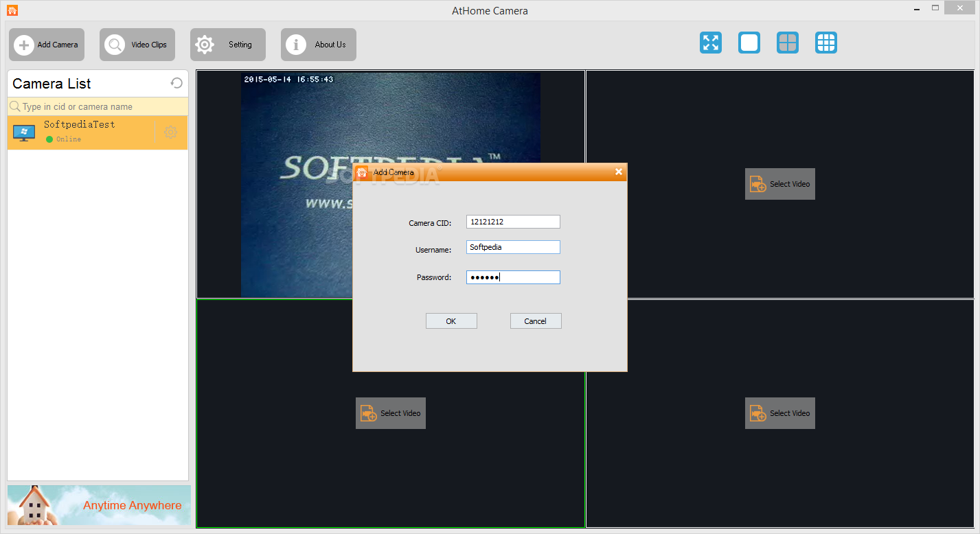The width and height of the screenshot is (980, 534).
Task: Open settings gear for SoftpediaTest camera
Action: click(170, 132)
